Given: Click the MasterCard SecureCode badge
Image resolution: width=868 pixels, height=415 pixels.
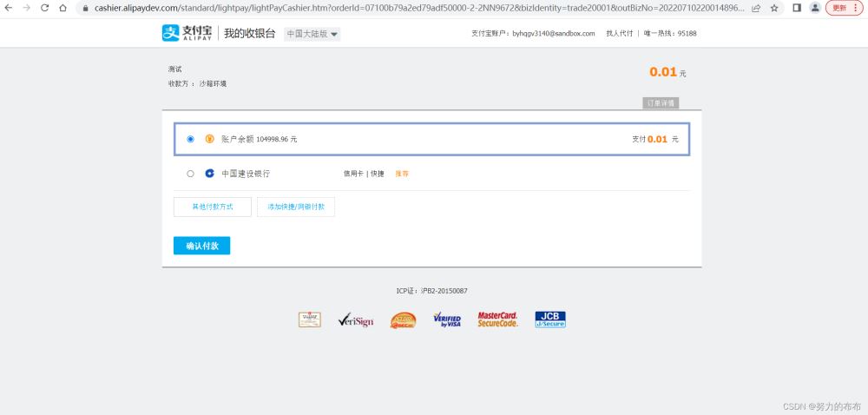Looking at the screenshot, I should [497, 319].
